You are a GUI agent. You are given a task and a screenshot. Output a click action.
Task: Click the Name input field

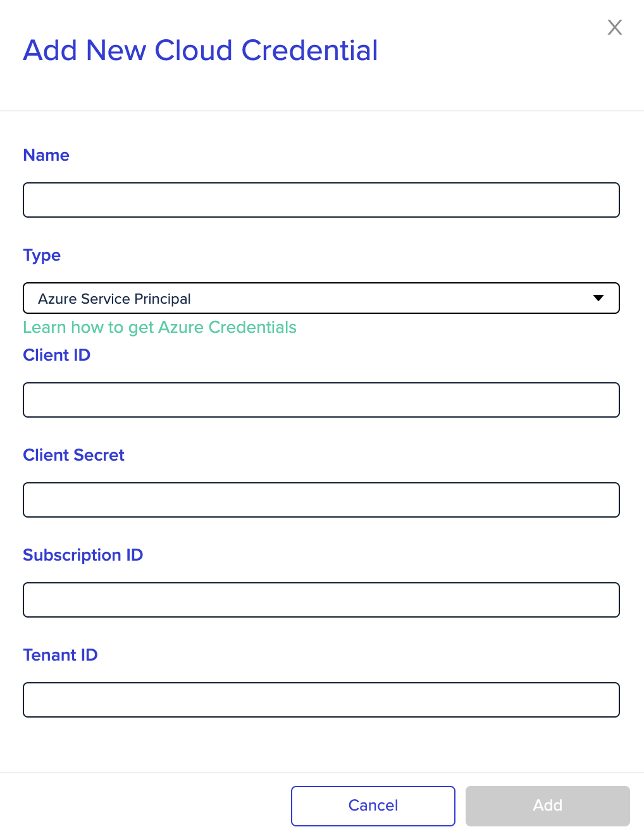321,200
